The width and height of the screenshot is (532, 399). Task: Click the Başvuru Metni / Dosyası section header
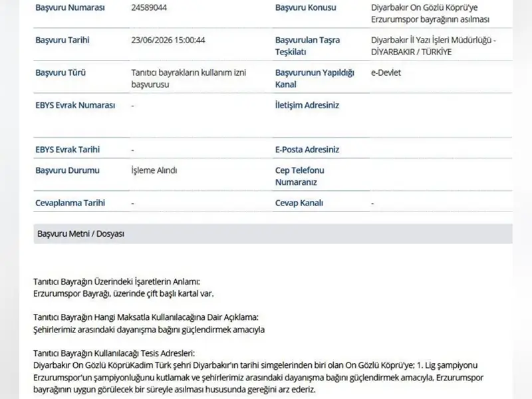click(x=273, y=234)
